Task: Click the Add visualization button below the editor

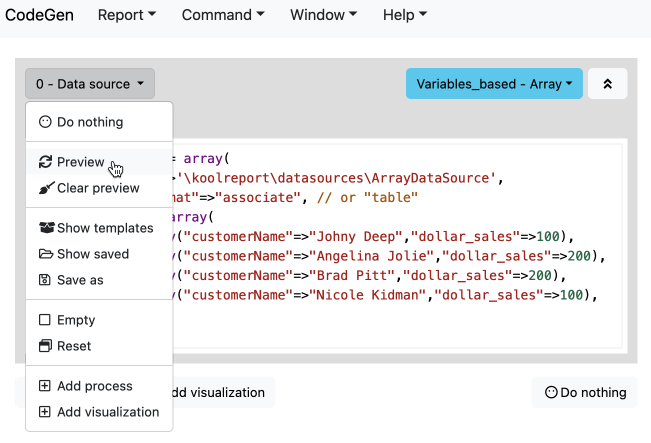Action: [x=223, y=392]
